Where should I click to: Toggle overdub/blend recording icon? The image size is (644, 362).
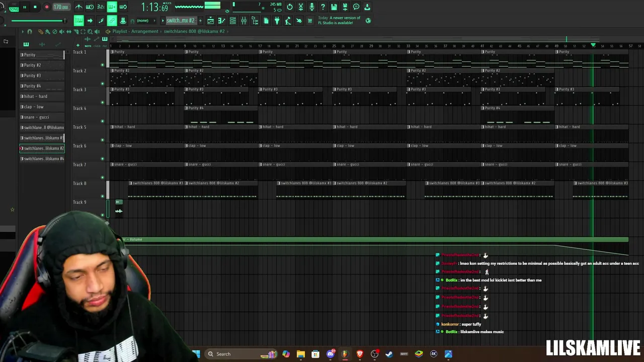[x=112, y=7]
